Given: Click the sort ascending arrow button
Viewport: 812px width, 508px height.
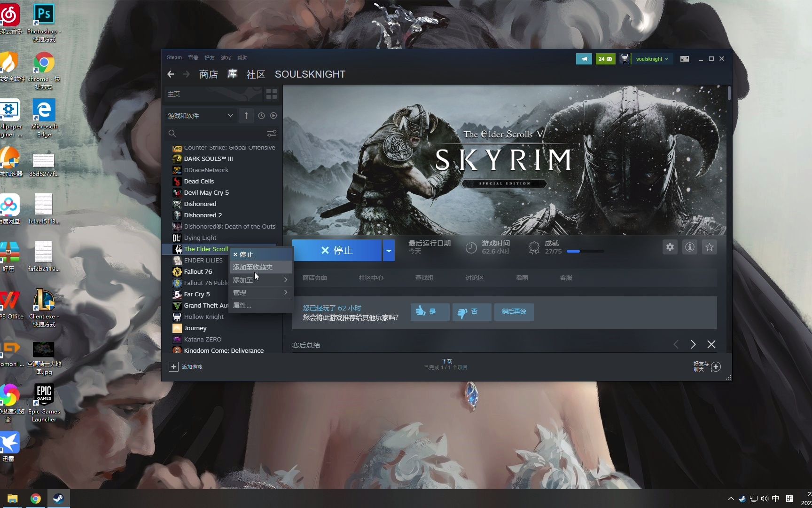Looking at the screenshot, I should click(246, 116).
